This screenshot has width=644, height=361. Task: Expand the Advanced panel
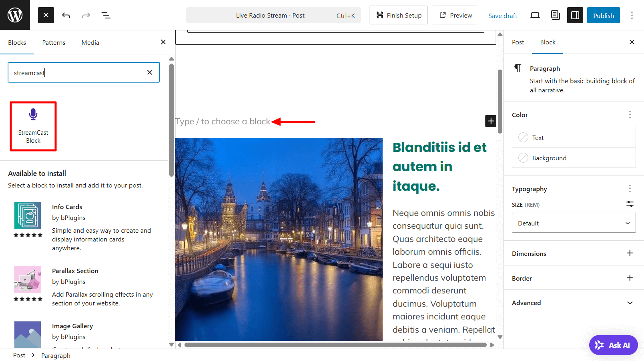click(574, 303)
